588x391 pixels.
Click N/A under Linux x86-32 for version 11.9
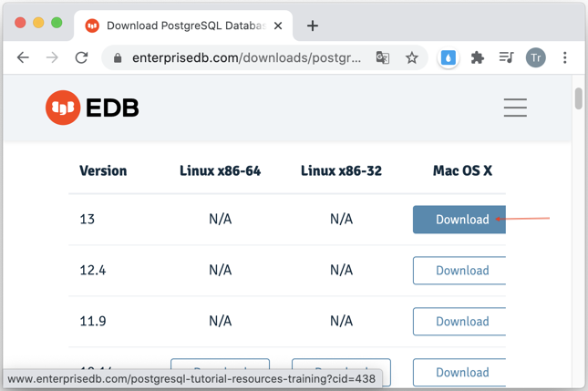pos(341,321)
